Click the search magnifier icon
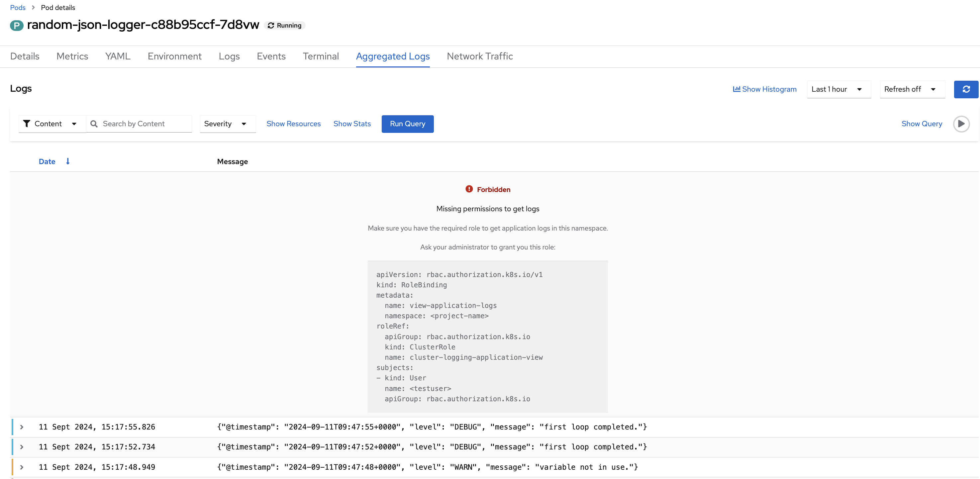980x479 pixels. click(x=94, y=124)
